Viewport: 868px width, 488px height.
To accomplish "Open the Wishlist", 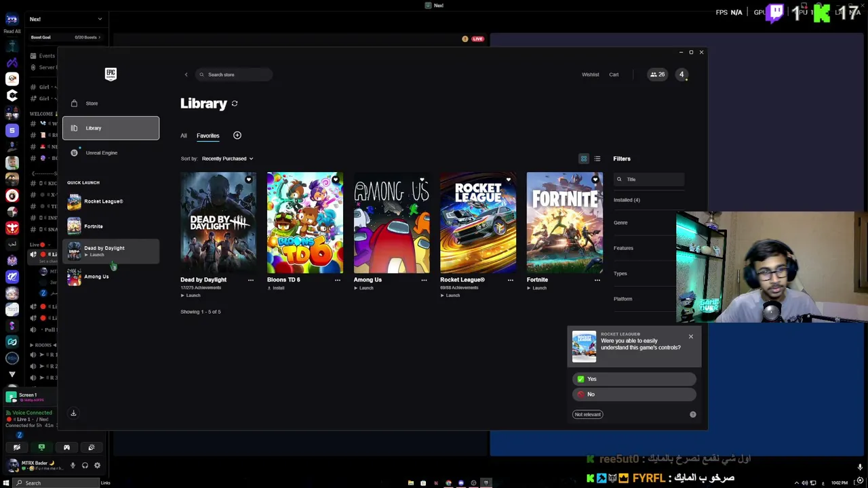I will 590,75.
